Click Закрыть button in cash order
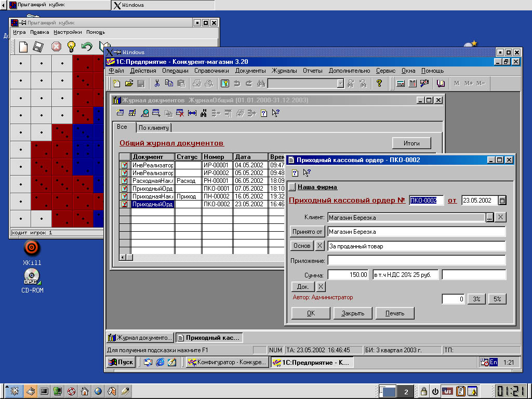The width and height of the screenshot is (532, 399). coord(353,313)
